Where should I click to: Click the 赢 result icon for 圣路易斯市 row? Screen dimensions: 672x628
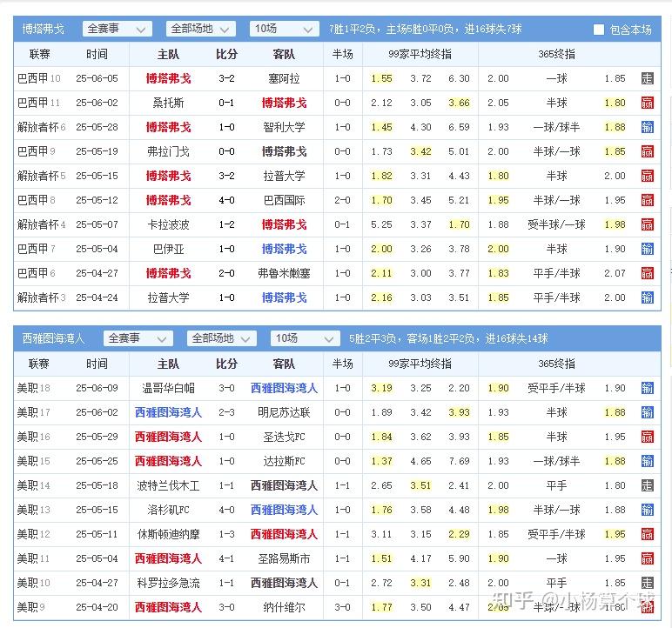[x=647, y=558]
